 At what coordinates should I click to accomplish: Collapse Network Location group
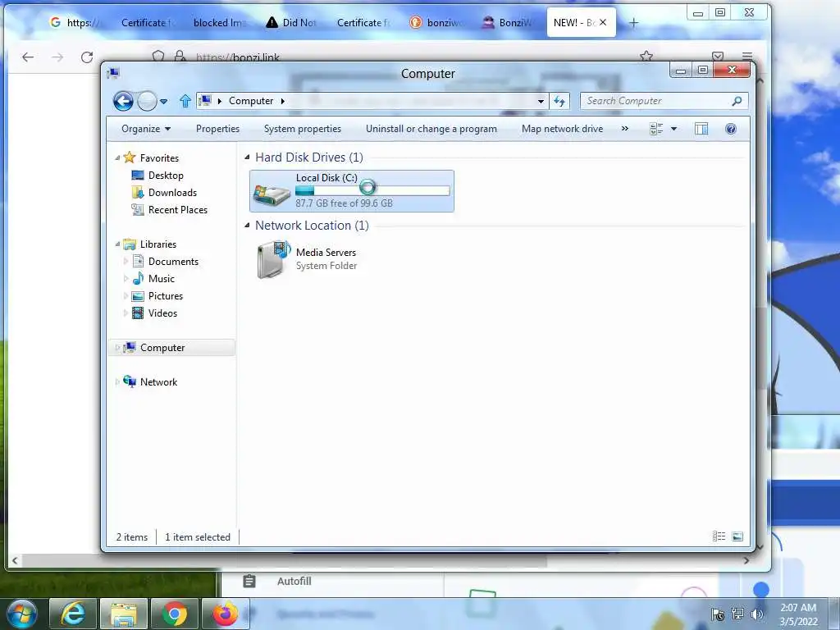click(x=247, y=225)
